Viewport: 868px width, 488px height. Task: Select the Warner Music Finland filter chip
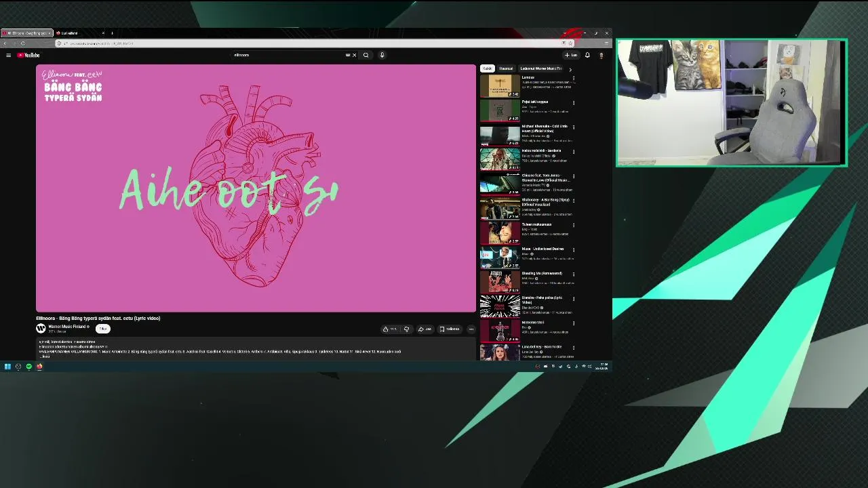pos(540,68)
